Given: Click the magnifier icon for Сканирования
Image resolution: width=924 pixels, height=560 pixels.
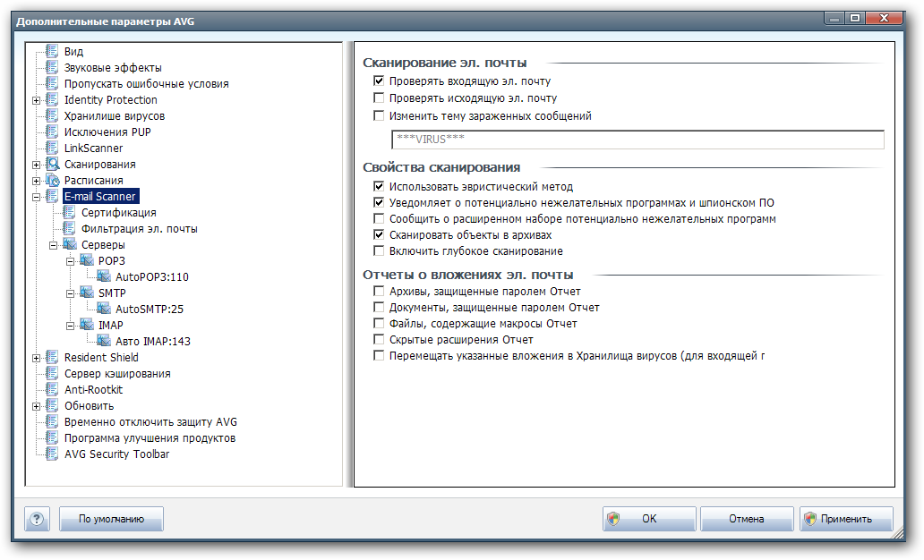Looking at the screenshot, I should click(x=53, y=164).
